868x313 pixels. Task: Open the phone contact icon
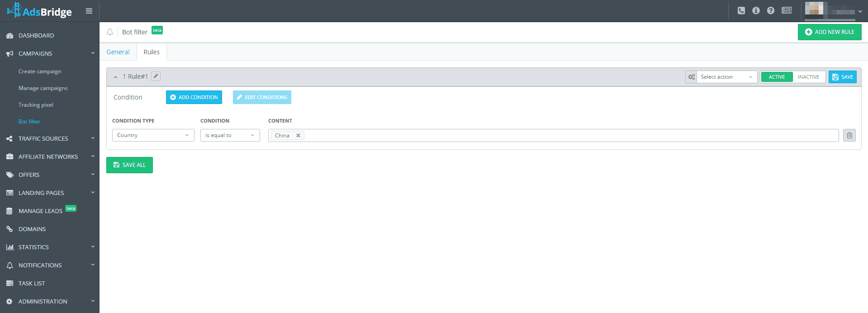(x=741, y=10)
